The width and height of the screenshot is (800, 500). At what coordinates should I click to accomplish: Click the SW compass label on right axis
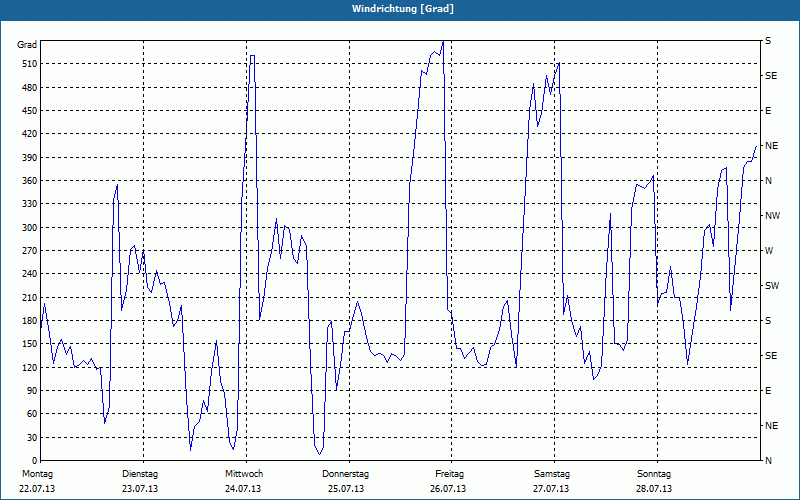click(x=772, y=286)
